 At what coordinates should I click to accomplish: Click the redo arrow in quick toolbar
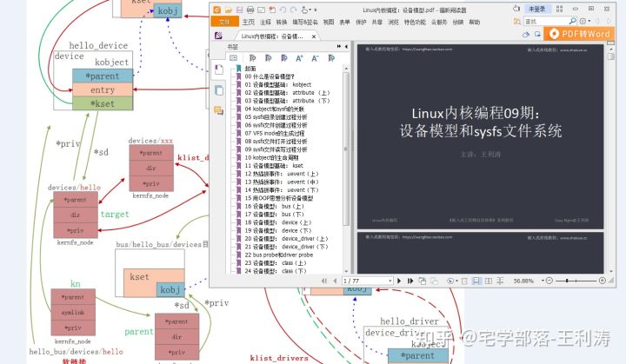click(x=294, y=10)
